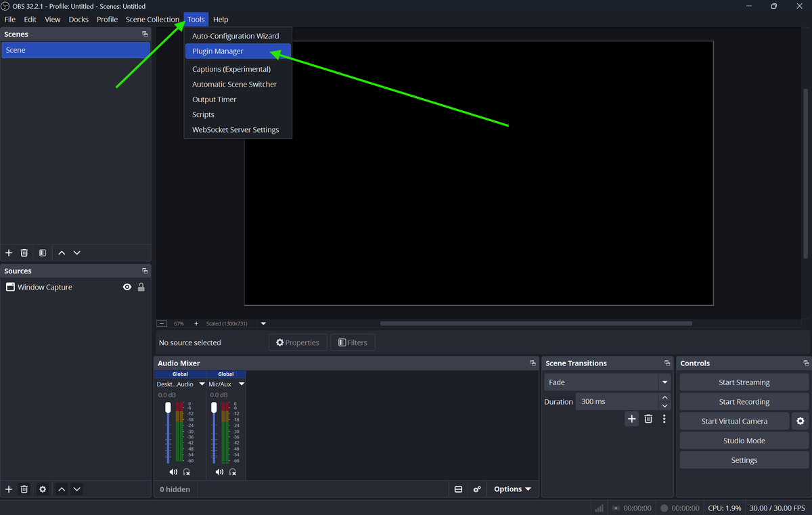Image resolution: width=812 pixels, height=515 pixels.
Task: Toggle Mic/Aux monitoring headphone icon
Action: (233, 472)
